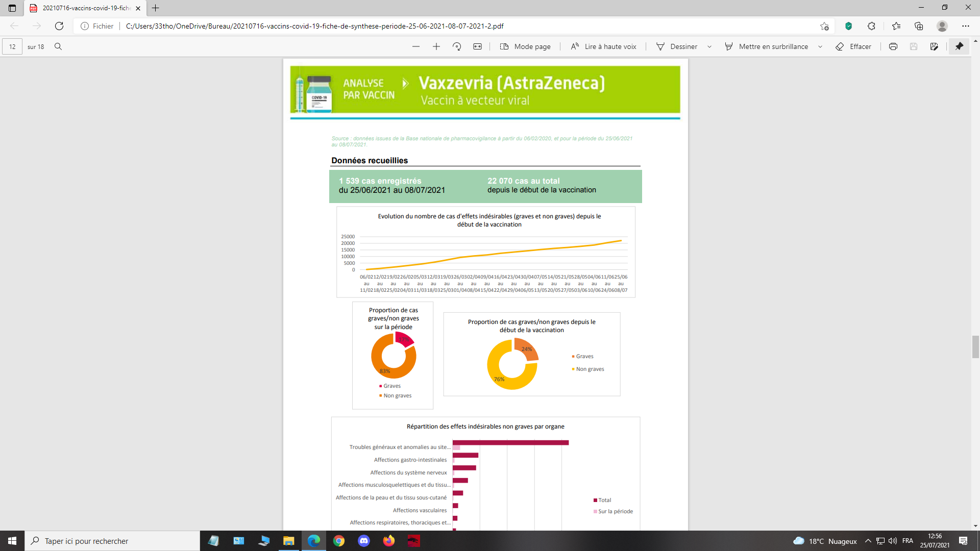Click the Mode page button
This screenshot has width=980, height=551.
(525, 46)
